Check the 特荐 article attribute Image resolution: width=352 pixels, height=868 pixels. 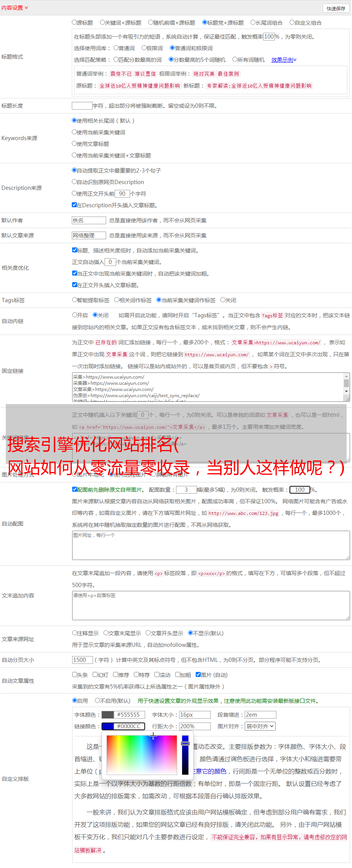point(136,675)
